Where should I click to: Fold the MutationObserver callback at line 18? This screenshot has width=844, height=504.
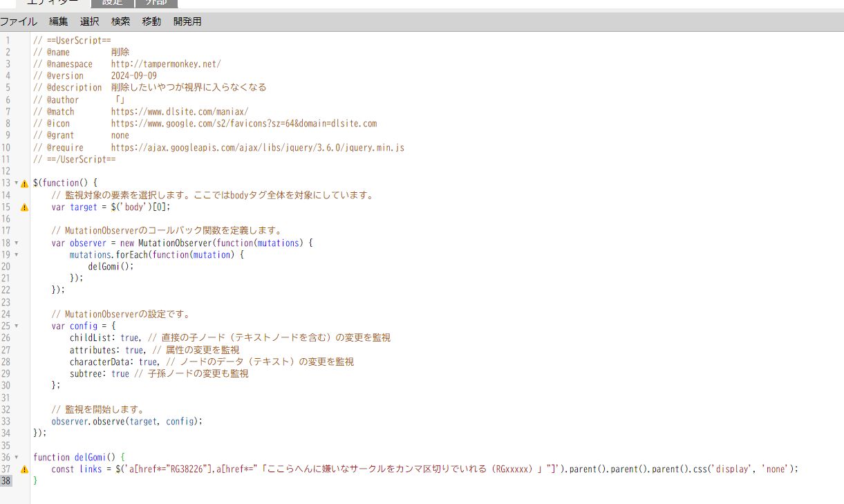[16, 243]
